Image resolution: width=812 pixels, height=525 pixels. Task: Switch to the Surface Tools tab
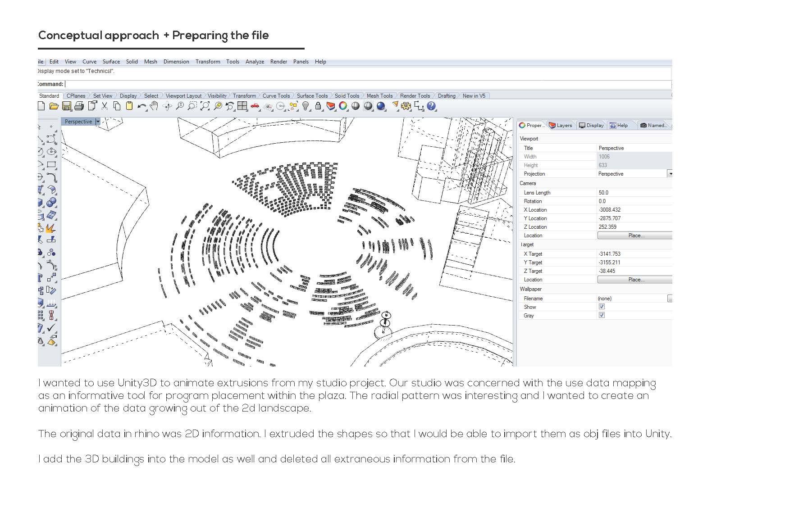tap(312, 95)
